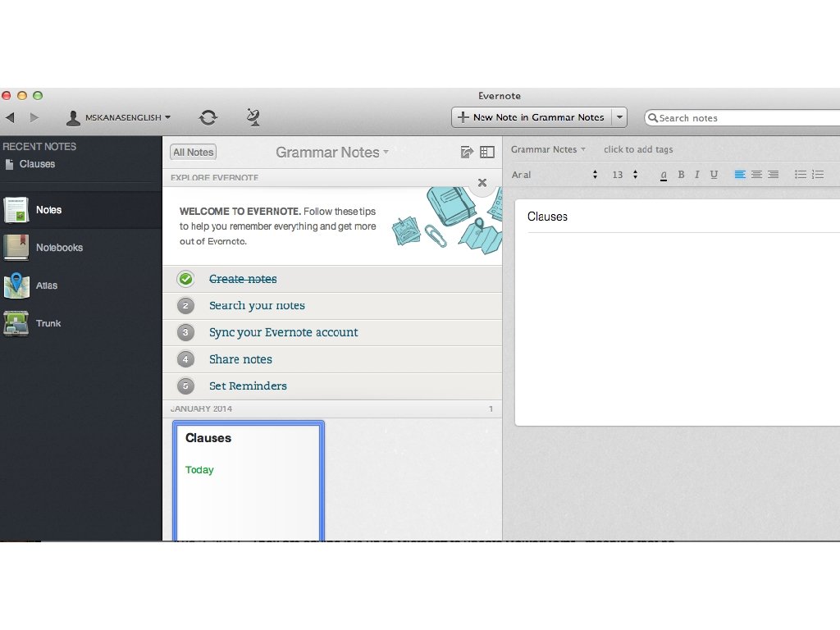Viewport: 840px width, 630px height.
Task: Select Notes in the sidebar
Action: 80,210
